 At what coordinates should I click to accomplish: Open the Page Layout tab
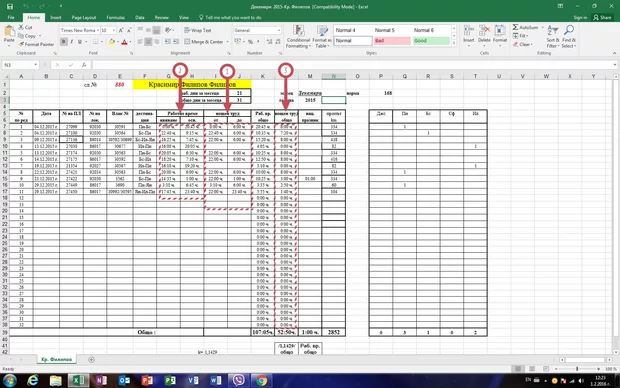(x=84, y=17)
